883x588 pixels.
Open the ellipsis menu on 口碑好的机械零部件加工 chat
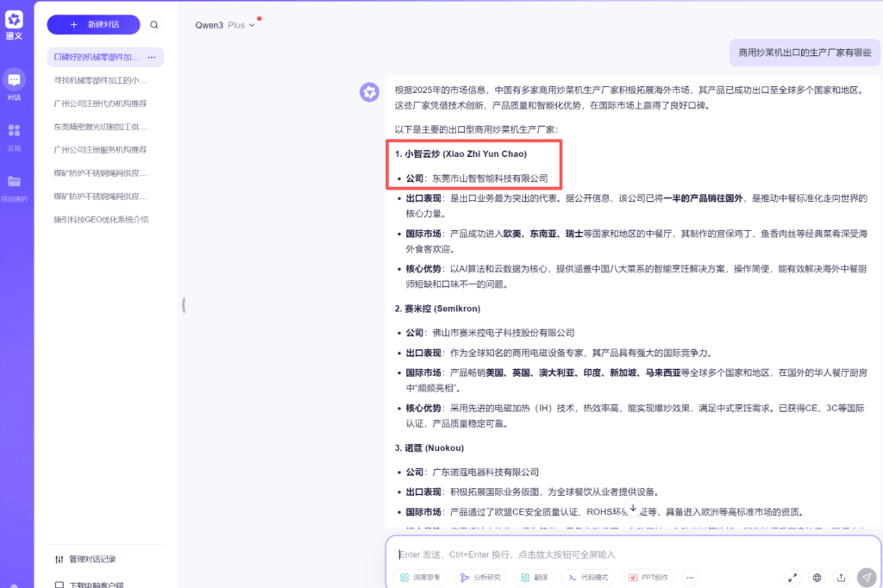(x=150, y=56)
